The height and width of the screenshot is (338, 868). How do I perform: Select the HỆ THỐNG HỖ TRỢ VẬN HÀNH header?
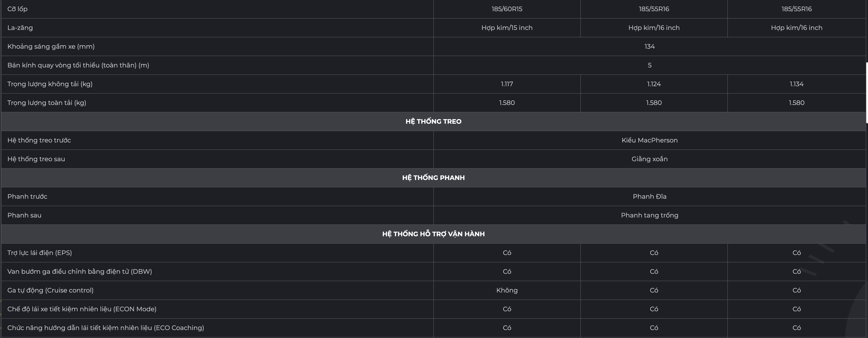point(433,234)
